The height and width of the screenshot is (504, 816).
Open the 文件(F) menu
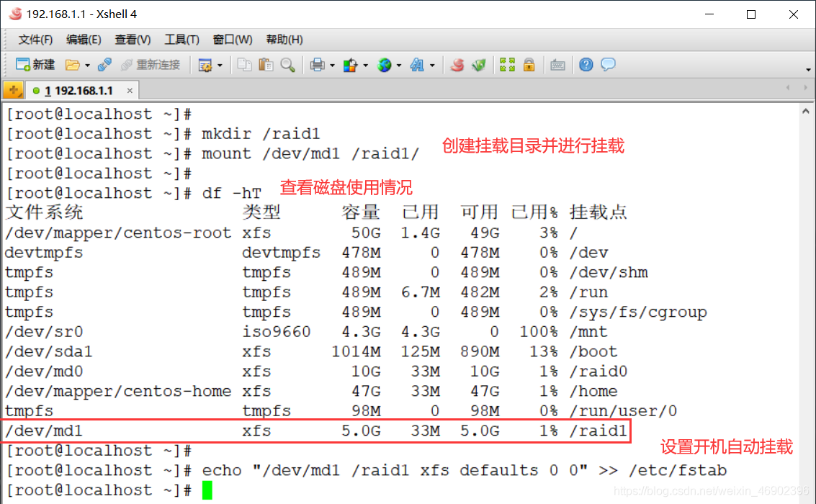tap(35, 40)
